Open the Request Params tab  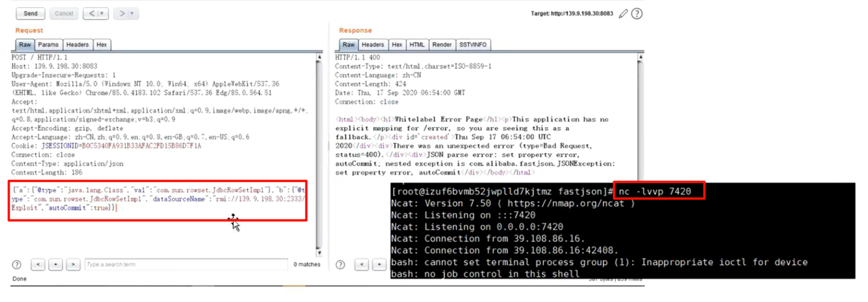coord(48,45)
